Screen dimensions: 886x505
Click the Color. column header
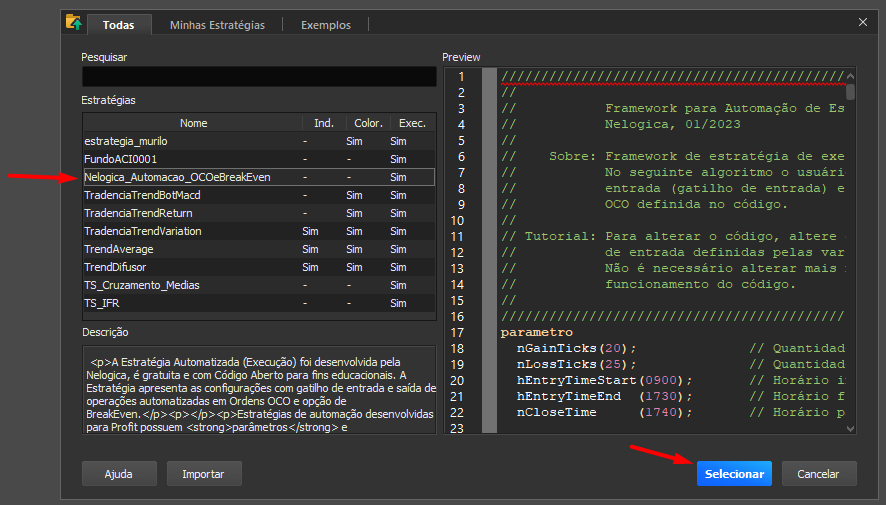click(x=368, y=123)
